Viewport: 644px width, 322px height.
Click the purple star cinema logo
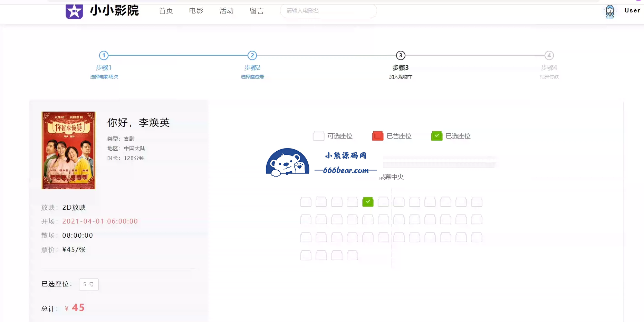pos(74,11)
